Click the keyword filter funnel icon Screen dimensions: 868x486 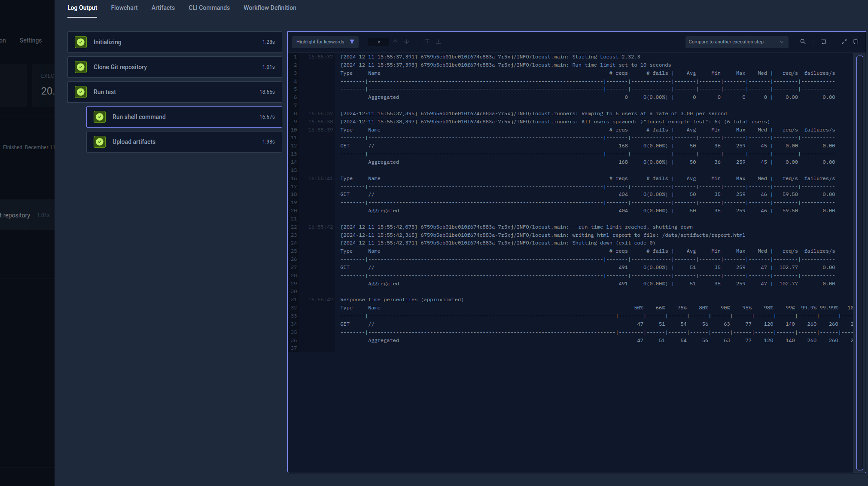pyautogui.click(x=352, y=42)
